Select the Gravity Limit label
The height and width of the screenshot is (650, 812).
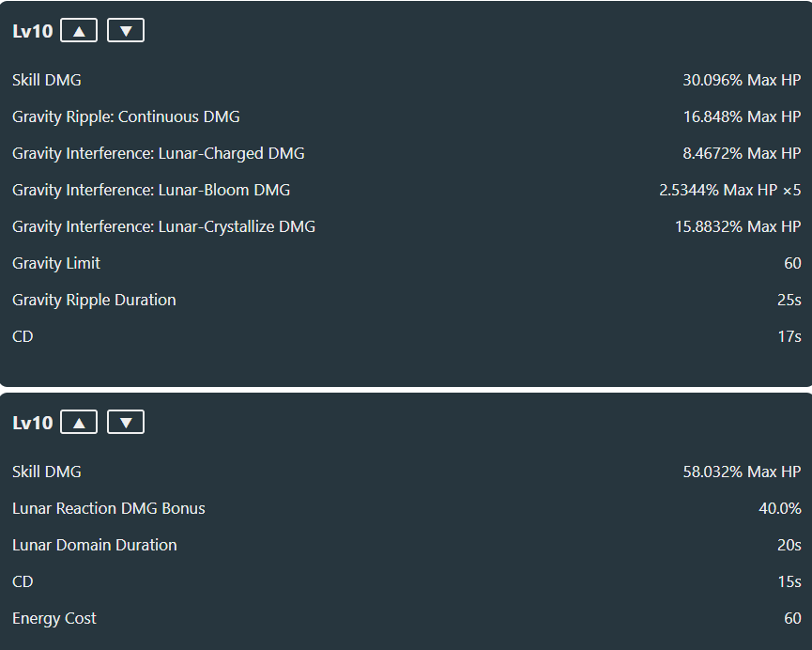[56, 263]
